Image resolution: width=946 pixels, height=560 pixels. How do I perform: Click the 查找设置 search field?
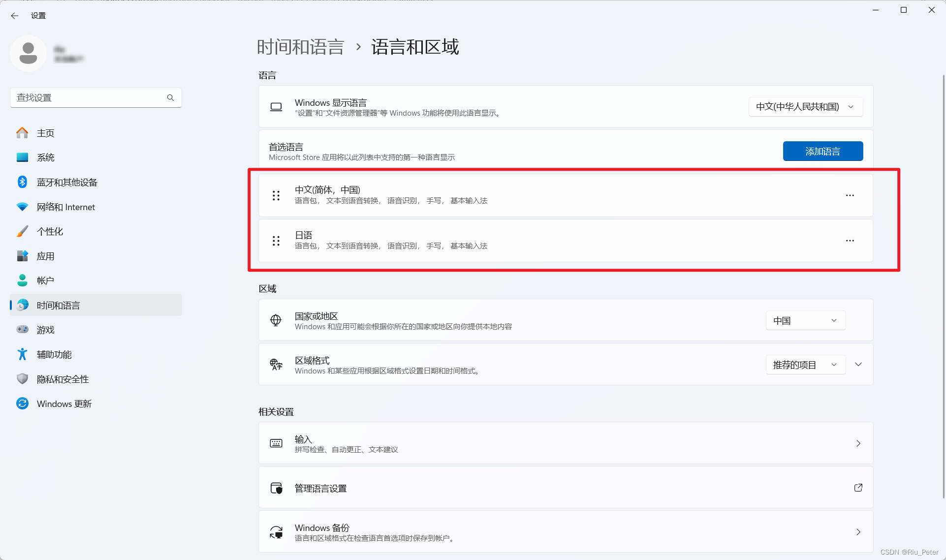tap(96, 97)
